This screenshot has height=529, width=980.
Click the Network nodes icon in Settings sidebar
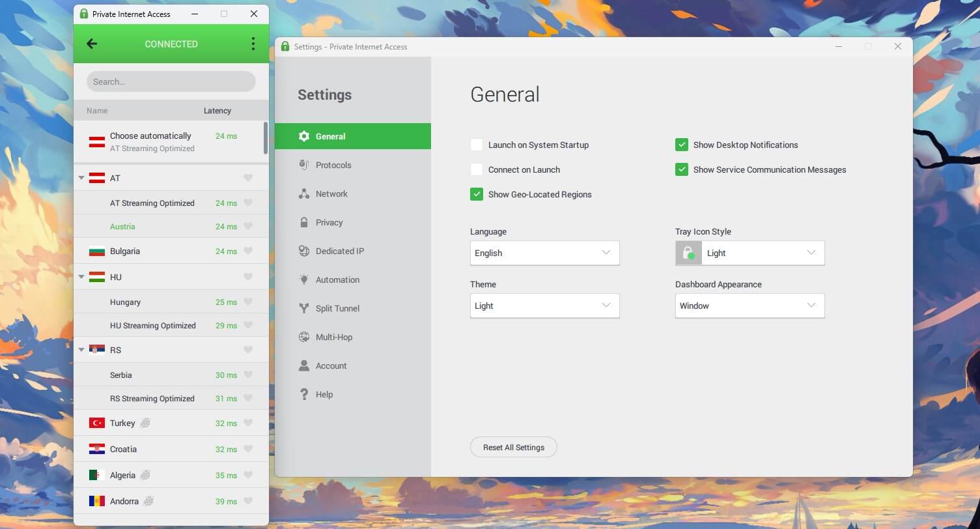(x=303, y=193)
